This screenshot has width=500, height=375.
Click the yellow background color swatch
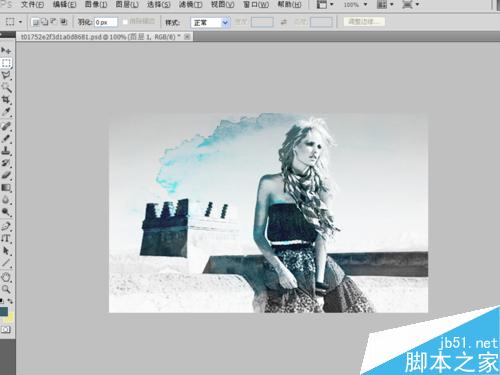(x=10, y=318)
